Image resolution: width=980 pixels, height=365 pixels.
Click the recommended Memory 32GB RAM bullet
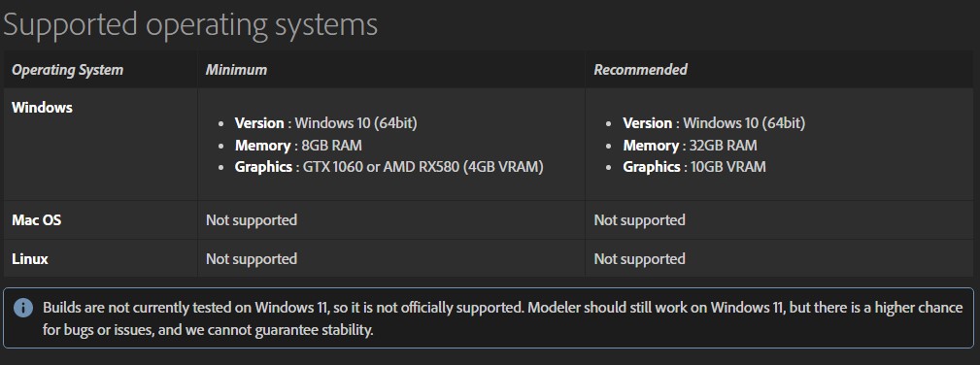coord(690,146)
